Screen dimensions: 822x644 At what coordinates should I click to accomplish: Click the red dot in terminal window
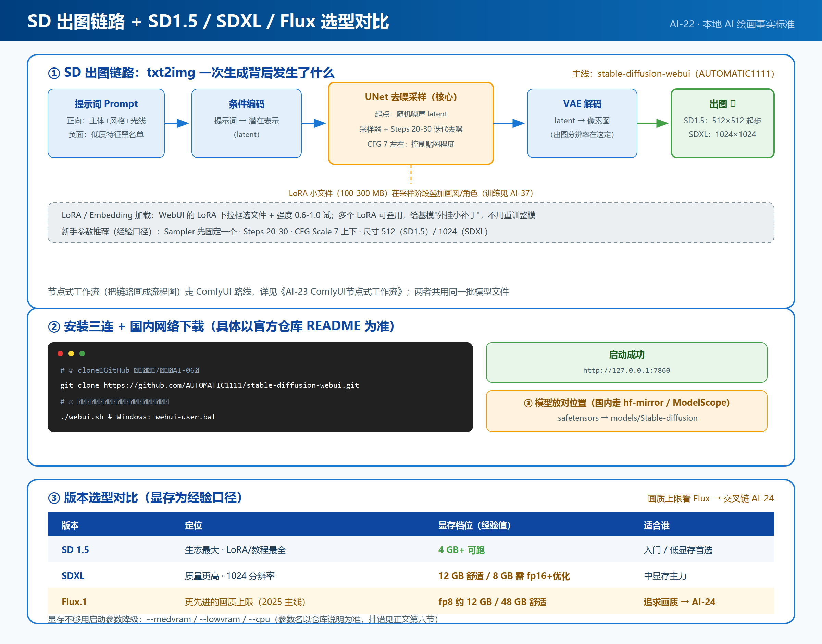(x=60, y=353)
